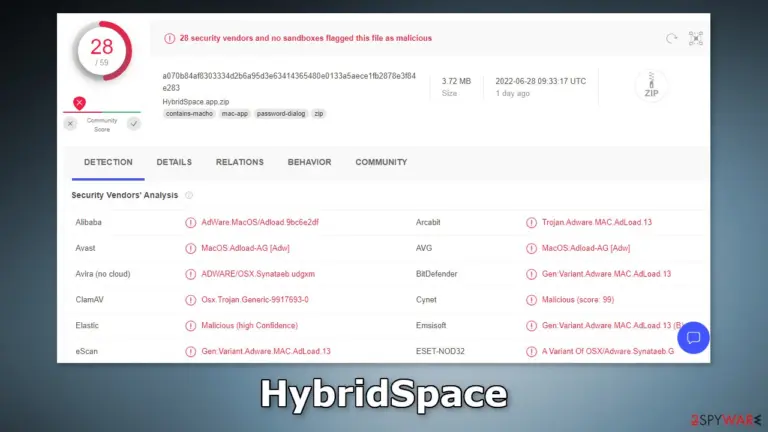
Task: Click the Emsisoft vendor name
Action: [x=431, y=326]
